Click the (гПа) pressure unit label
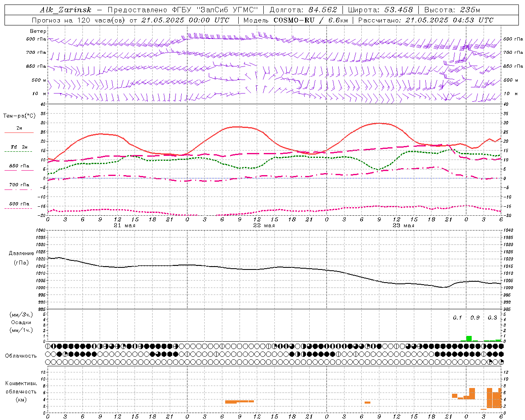The width and height of the screenshot is (525, 420). (x=21, y=262)
